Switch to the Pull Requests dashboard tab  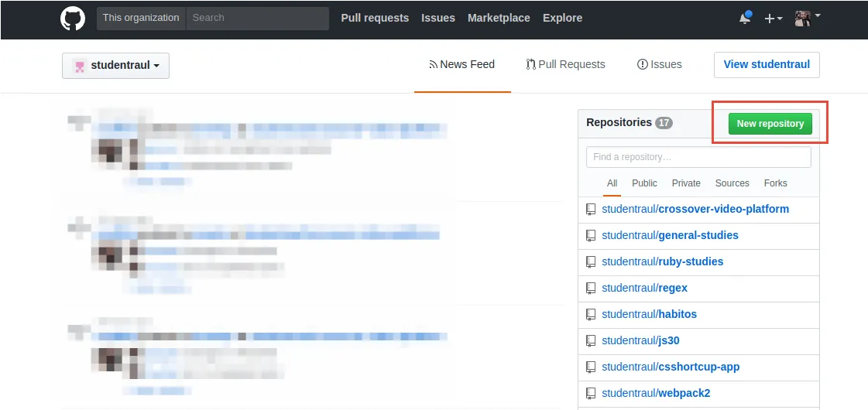tap(566, 65)
